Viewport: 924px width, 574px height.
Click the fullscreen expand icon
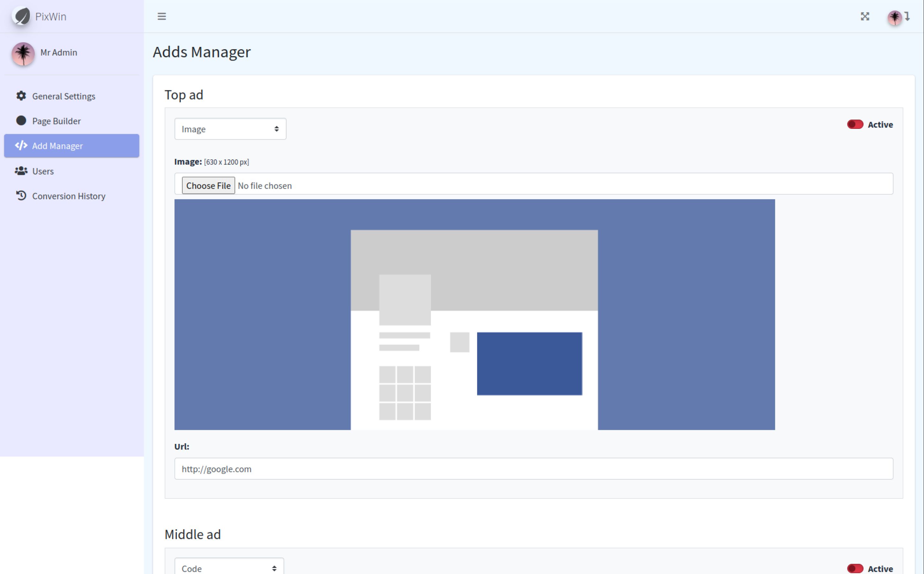point(865,16)
